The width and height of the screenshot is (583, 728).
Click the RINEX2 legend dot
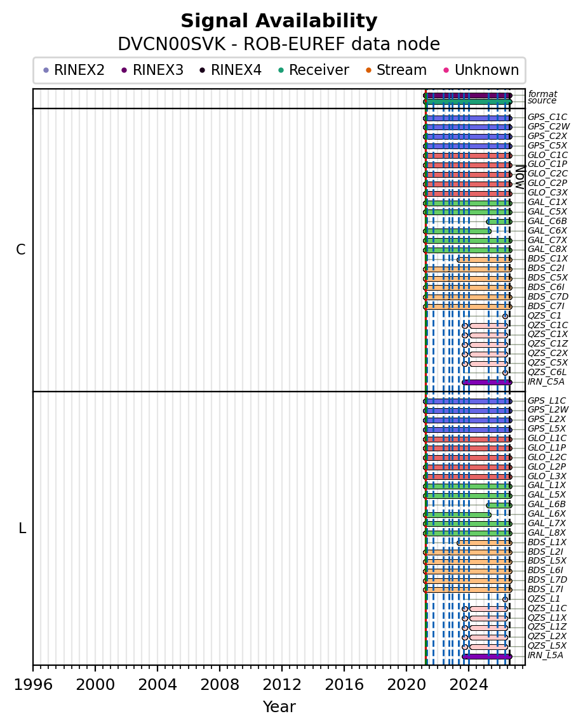pos(46,70)
